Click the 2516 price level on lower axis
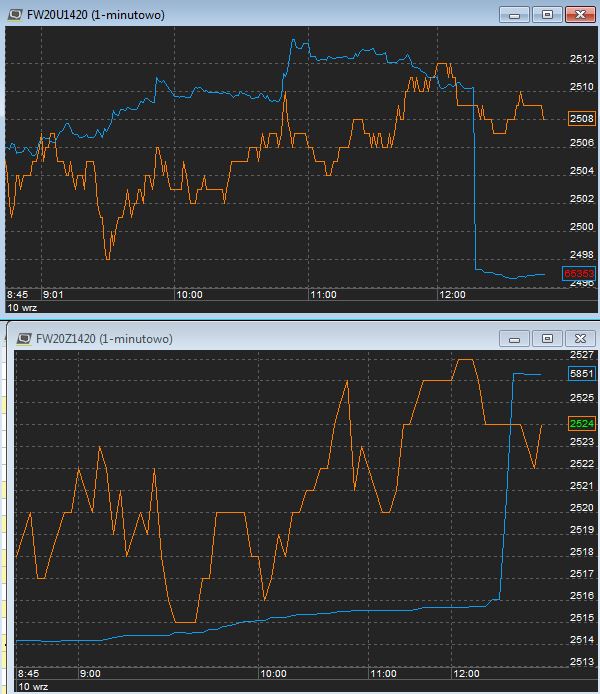Image resolution: width=600 pixels, height=694 pixels. pos(582,596)
